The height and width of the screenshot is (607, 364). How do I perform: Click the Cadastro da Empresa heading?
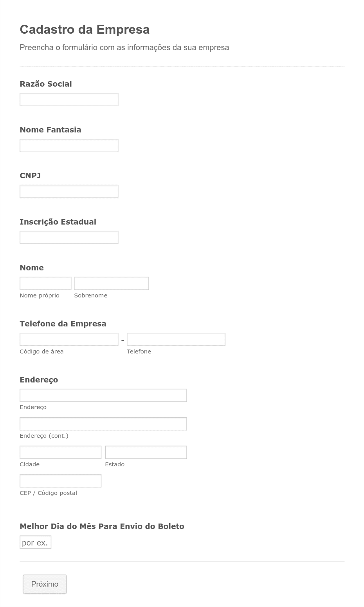pos(85,29)
